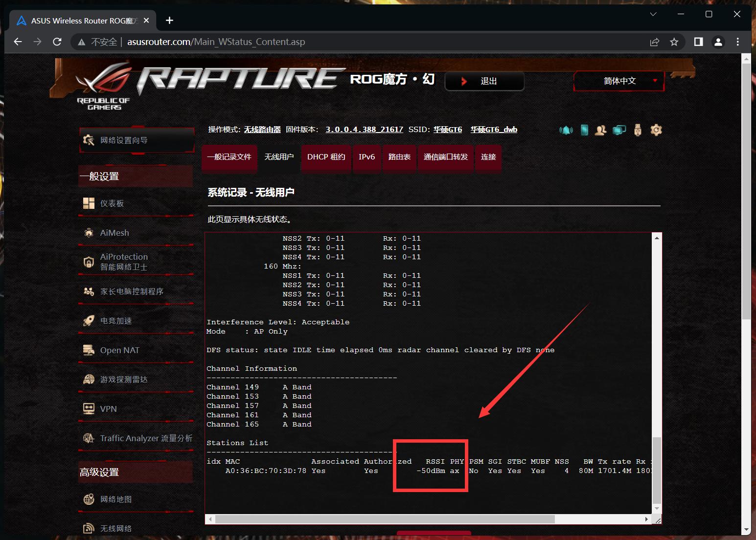Select the 通信端口转发 tab
Screen dimensions: 756x540
pyautogui.click(x=445, y=157)
